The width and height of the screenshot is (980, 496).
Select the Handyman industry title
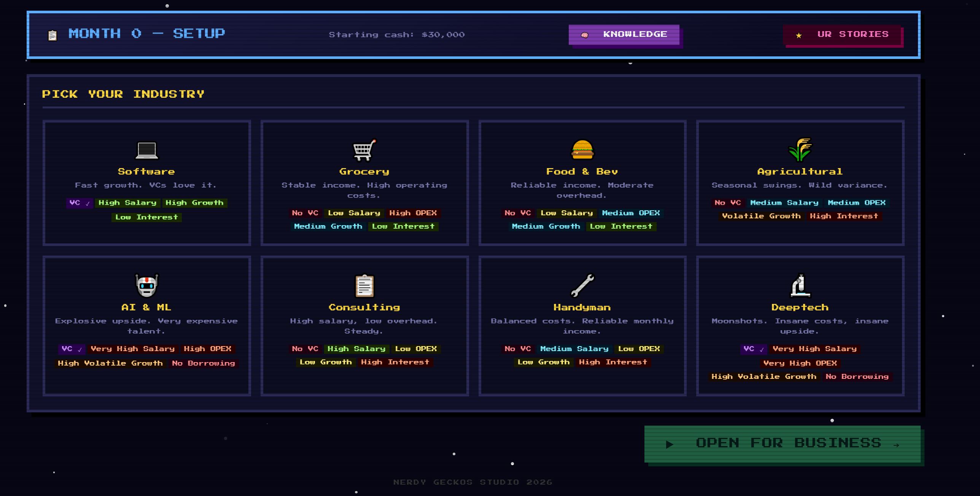tap(582, 307)
